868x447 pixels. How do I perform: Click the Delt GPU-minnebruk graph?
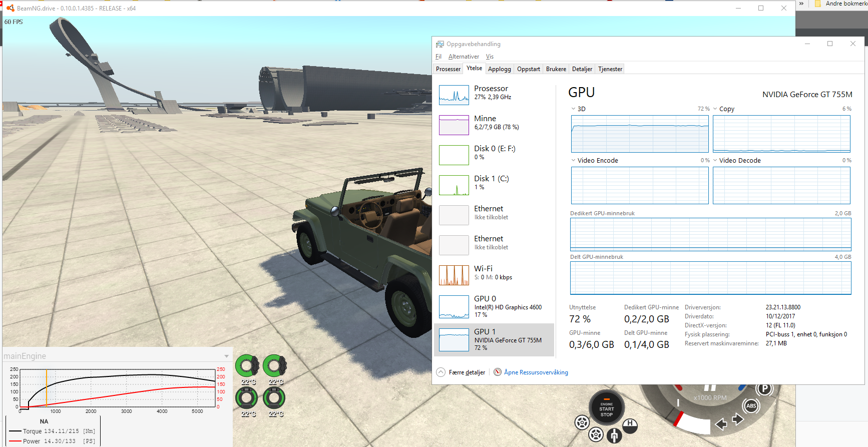(x=710, y=278)
